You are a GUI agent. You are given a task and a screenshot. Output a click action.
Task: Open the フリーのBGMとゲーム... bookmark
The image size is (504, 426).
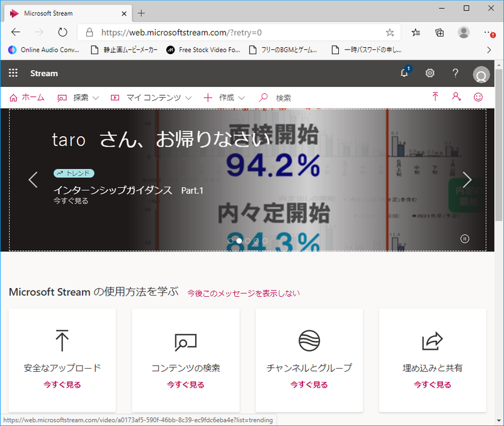tap(283, 50)
